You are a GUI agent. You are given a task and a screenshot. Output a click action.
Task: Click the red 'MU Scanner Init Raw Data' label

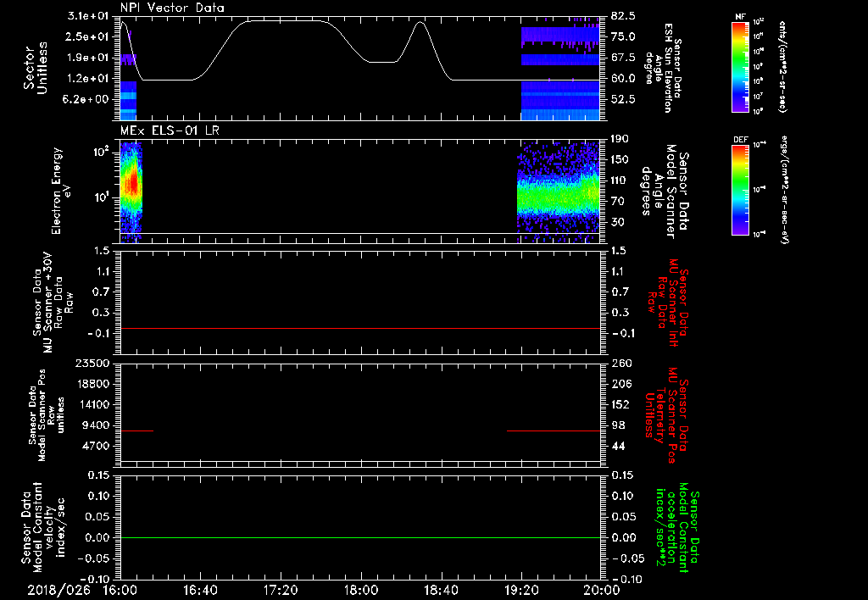(667, 303)
